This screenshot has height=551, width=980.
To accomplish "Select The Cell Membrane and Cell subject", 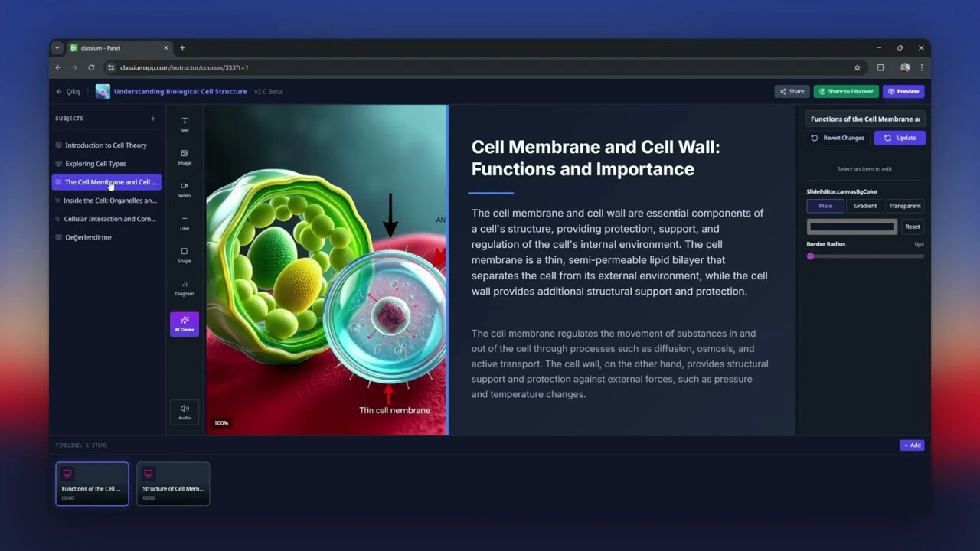I will tap(106, 182).
